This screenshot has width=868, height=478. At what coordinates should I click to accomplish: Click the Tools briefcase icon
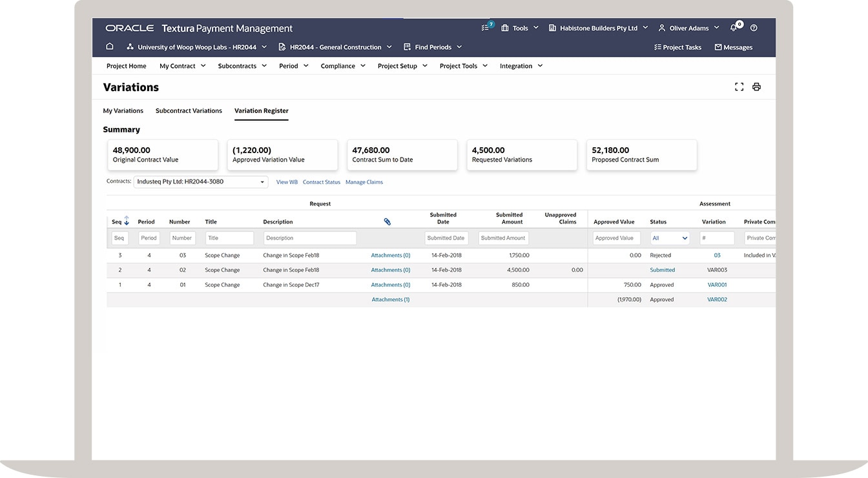tap(504, 27)
